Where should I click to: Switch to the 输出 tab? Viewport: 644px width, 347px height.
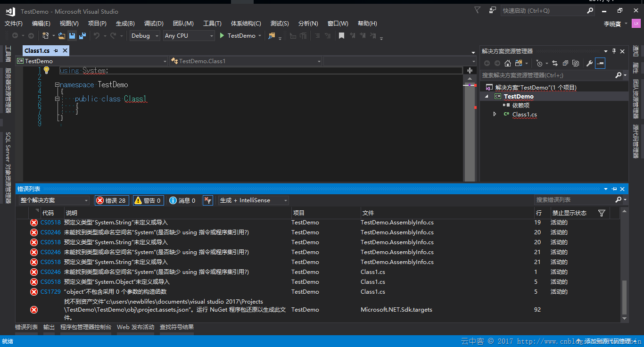[49, 327]
